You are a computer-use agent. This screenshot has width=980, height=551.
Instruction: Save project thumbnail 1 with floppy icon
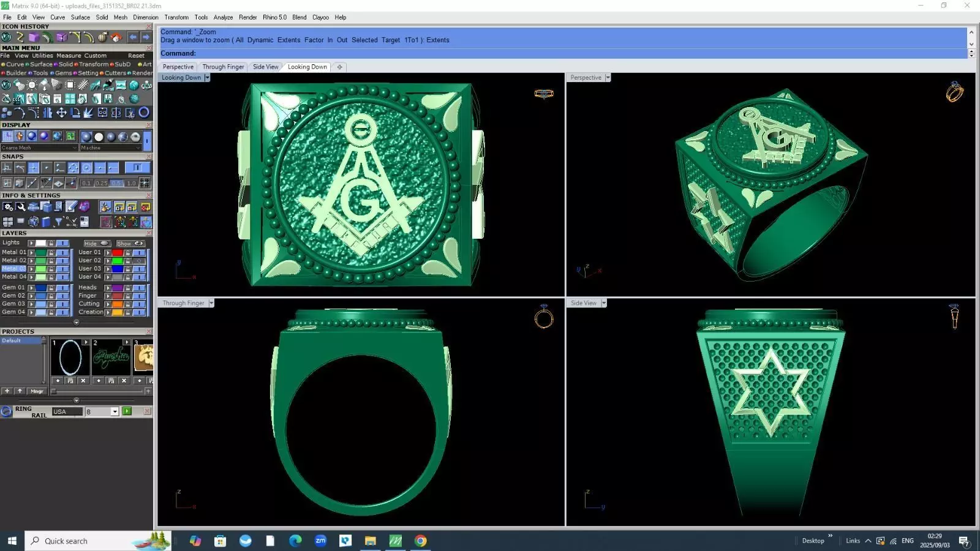[x=70, y=380]
